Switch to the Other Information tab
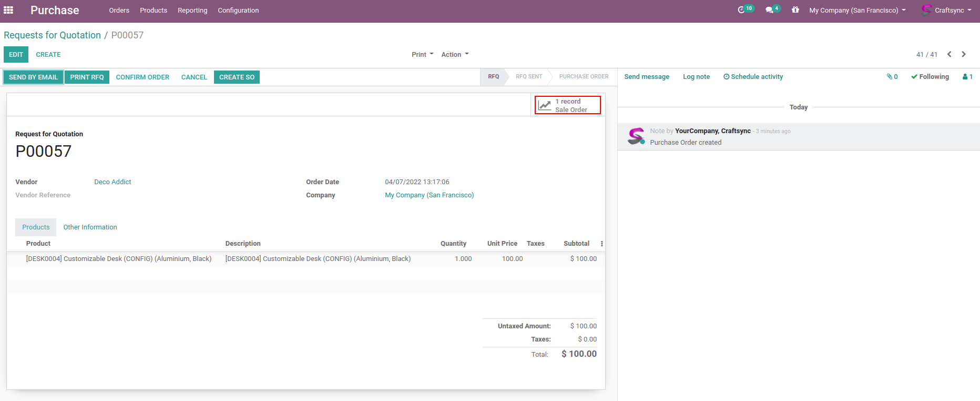980x401 pixels. coord(90,227)
